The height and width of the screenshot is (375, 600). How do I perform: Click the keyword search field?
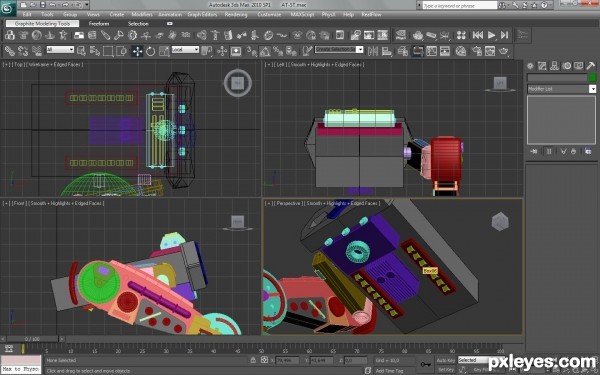click(x=460, y=5)
